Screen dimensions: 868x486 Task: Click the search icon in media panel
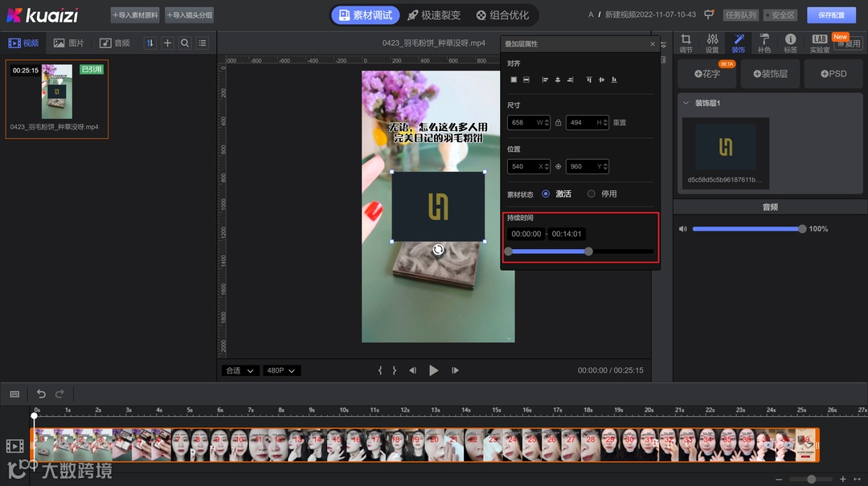185,43
